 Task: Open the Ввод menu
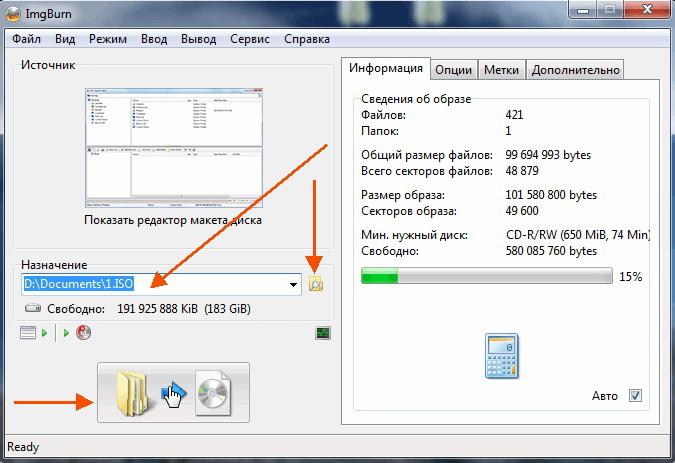click(154, 39)
